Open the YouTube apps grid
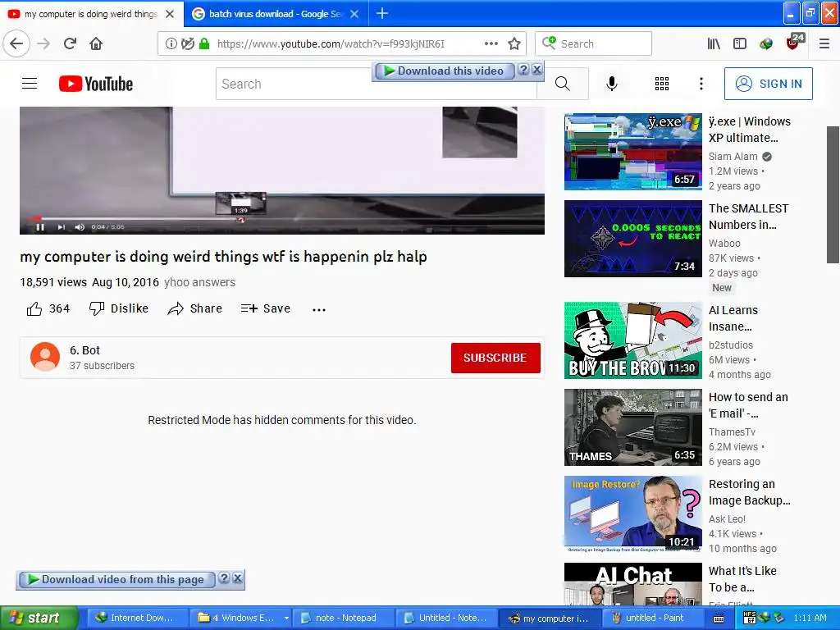This screenshot has height=630, width=840. [x=662, y=84]
